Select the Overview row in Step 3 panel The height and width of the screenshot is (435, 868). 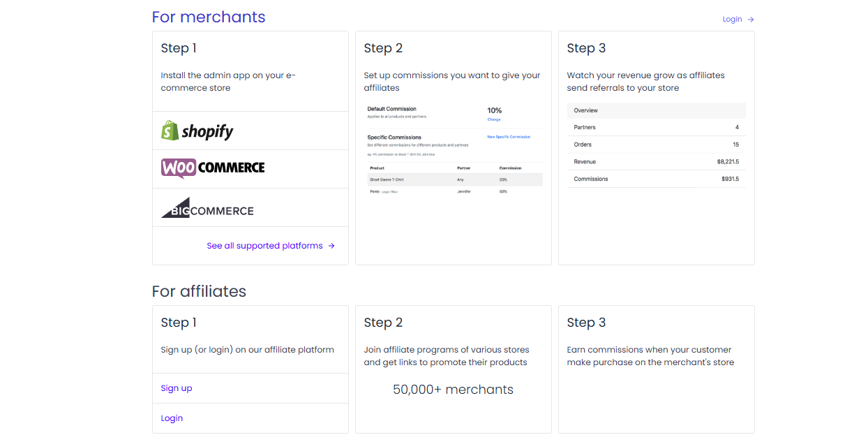[x=656, y=110]
